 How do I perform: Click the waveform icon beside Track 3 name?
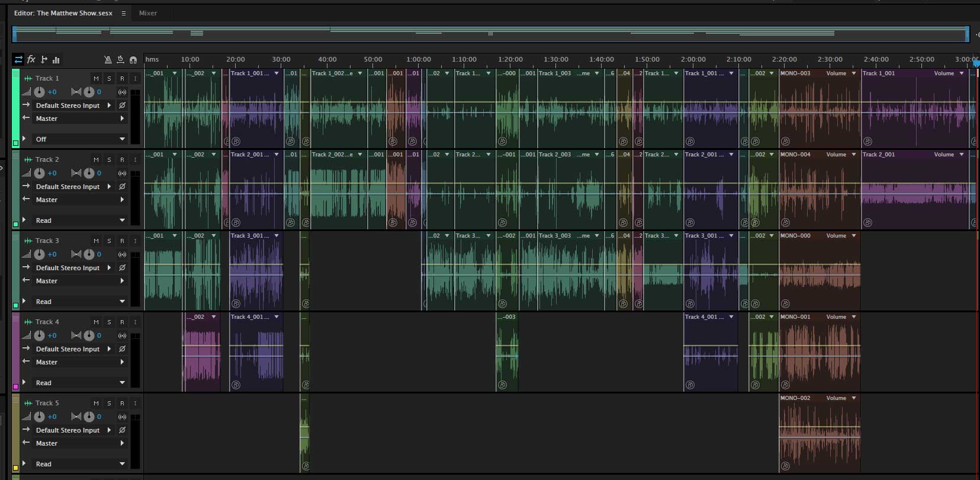point(28,241)
